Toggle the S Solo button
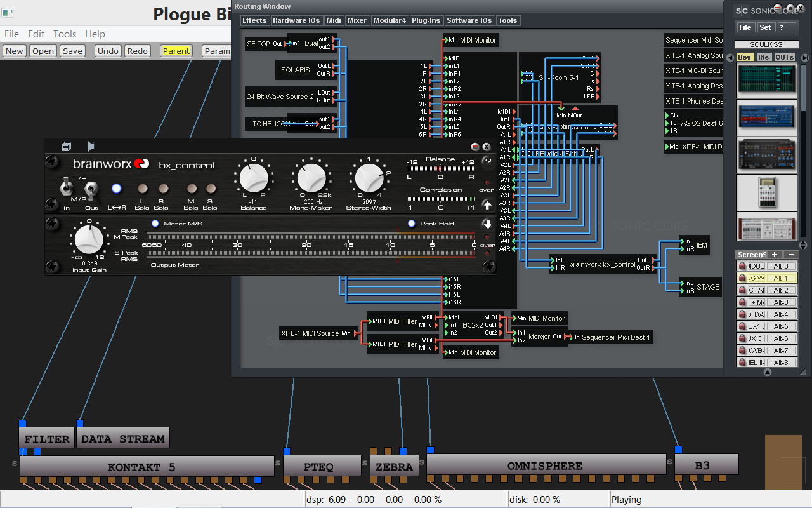This screenshot has height=508, width=812. (x=211, y=188)
